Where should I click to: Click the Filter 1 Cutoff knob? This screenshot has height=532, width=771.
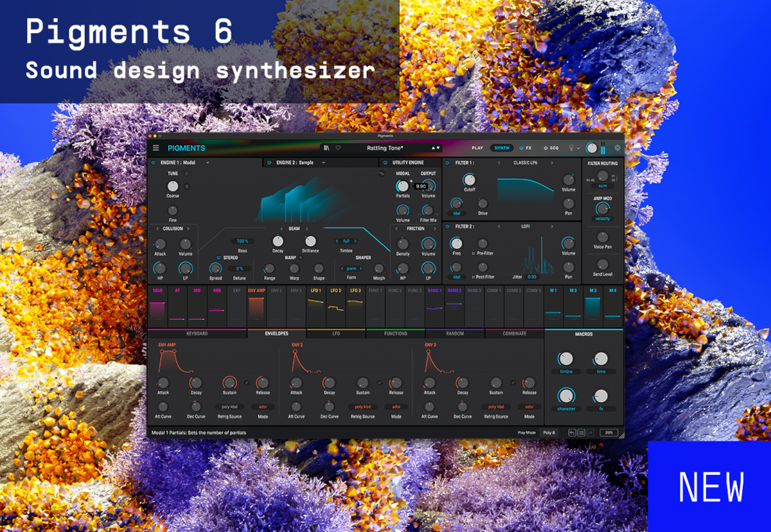pos(469,180)
